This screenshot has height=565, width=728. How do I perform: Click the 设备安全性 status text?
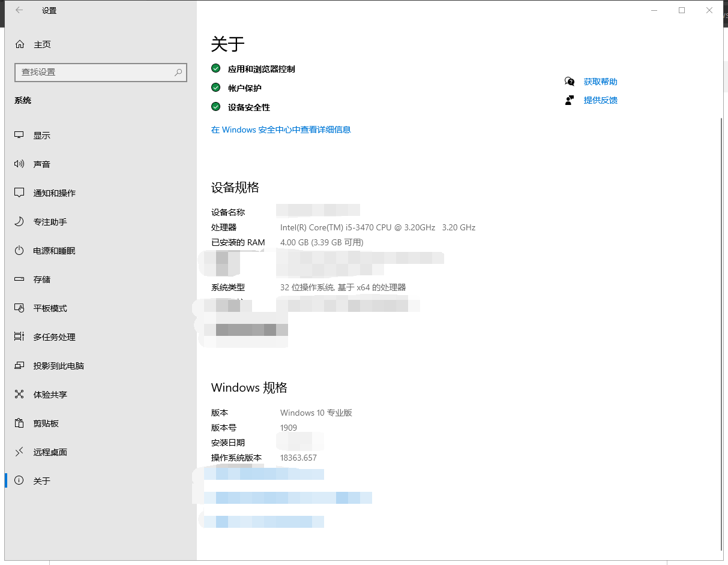pyautogui.click(x=249, y=107)
